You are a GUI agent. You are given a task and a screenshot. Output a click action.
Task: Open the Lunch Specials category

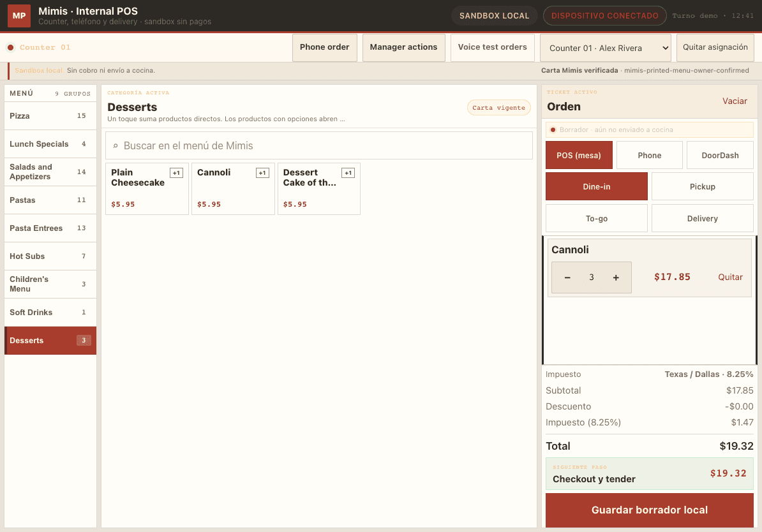(x=50, y=144)
